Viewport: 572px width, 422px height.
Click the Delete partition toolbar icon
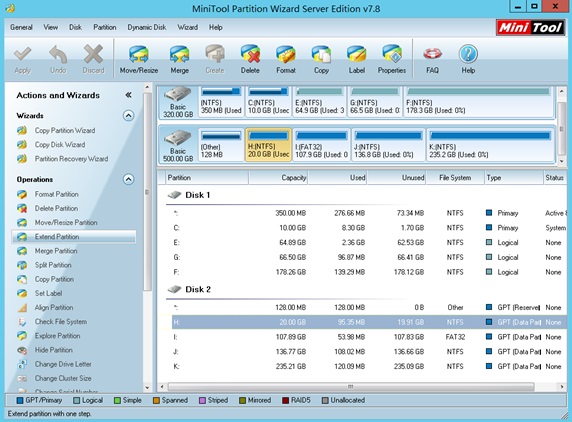pos(250,60)
